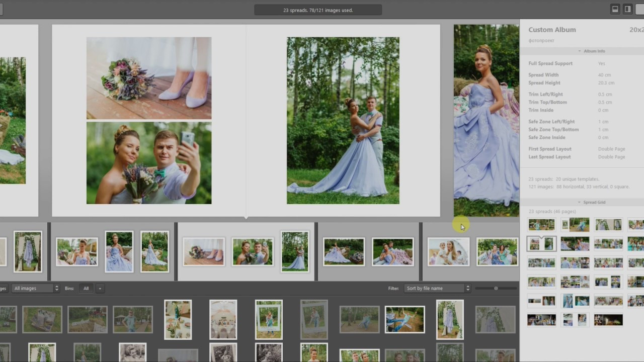This screenshot has height=362, width=644.
Task: Select the couple selfie photo on spread
Action: coord(149,163)
